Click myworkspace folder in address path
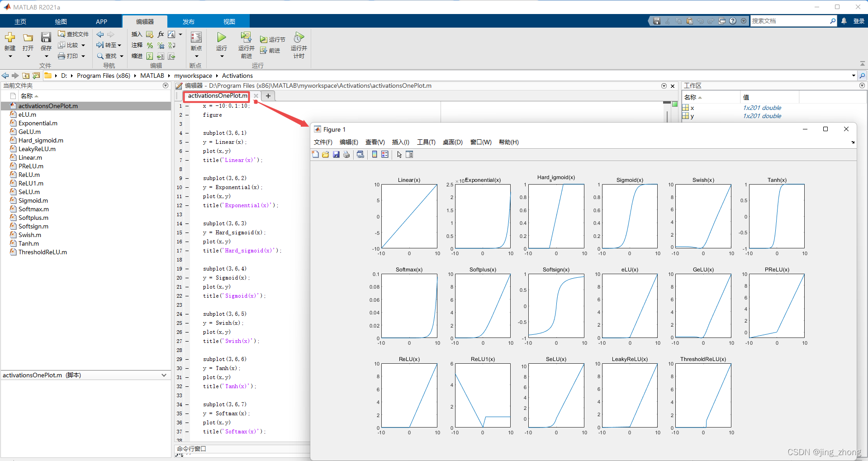Screen dimensions: 868x461 click(193, 76)
